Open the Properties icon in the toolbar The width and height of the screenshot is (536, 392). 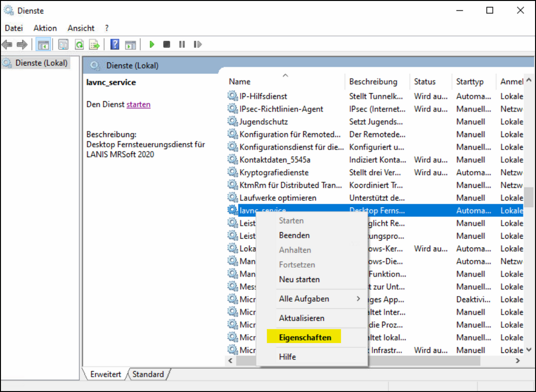coord(63,45)
